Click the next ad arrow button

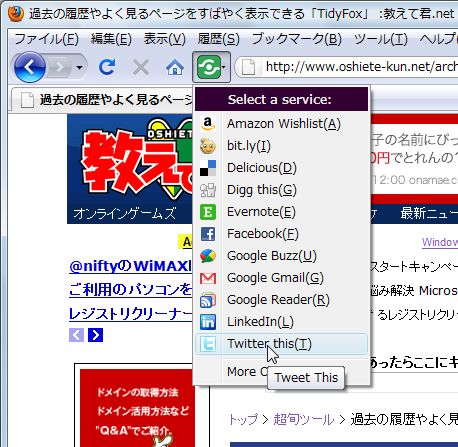point(95,335)
